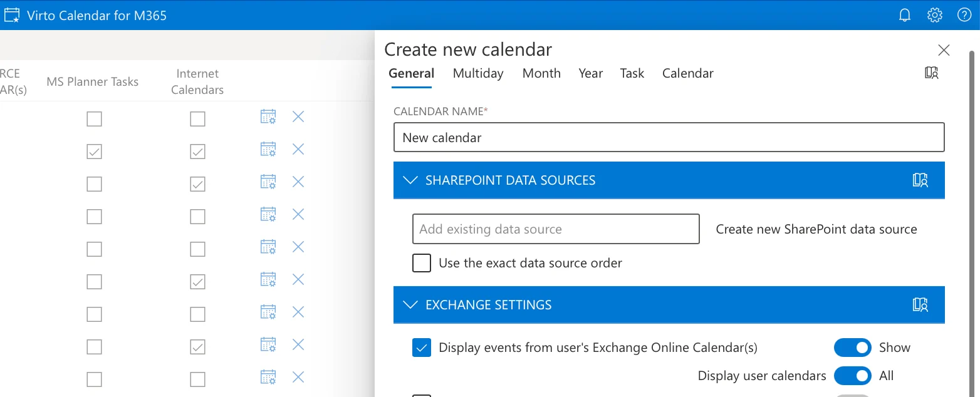Viewport: 980px width, 397px height.
Task: Switch to the Multiday tab
Action: point(478,73)
